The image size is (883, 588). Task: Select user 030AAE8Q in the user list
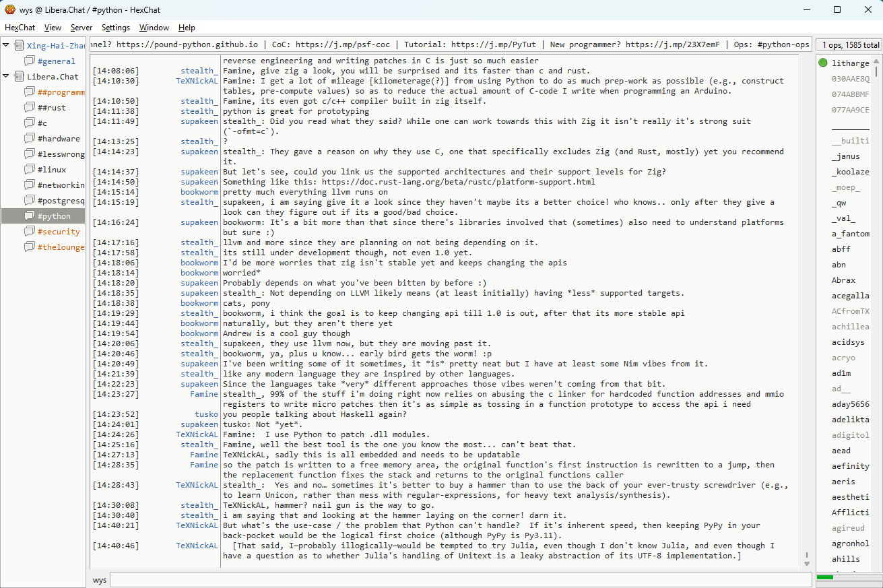[x=851, y=79]
